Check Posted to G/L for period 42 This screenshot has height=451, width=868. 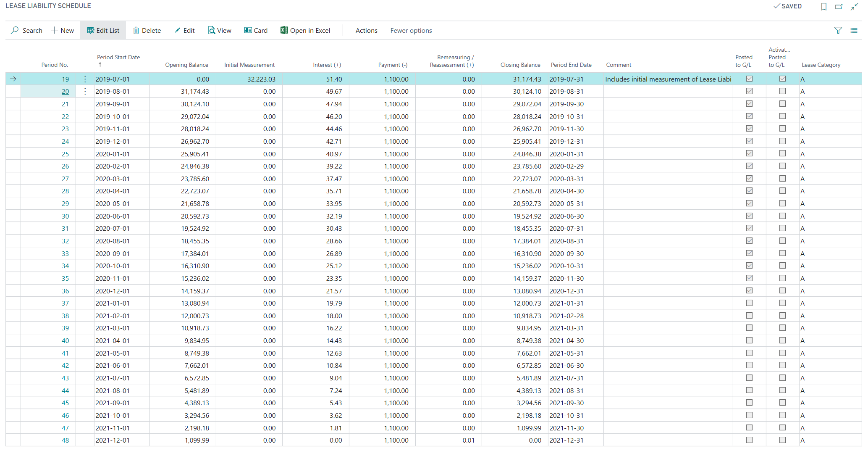[x=749, y=365]
